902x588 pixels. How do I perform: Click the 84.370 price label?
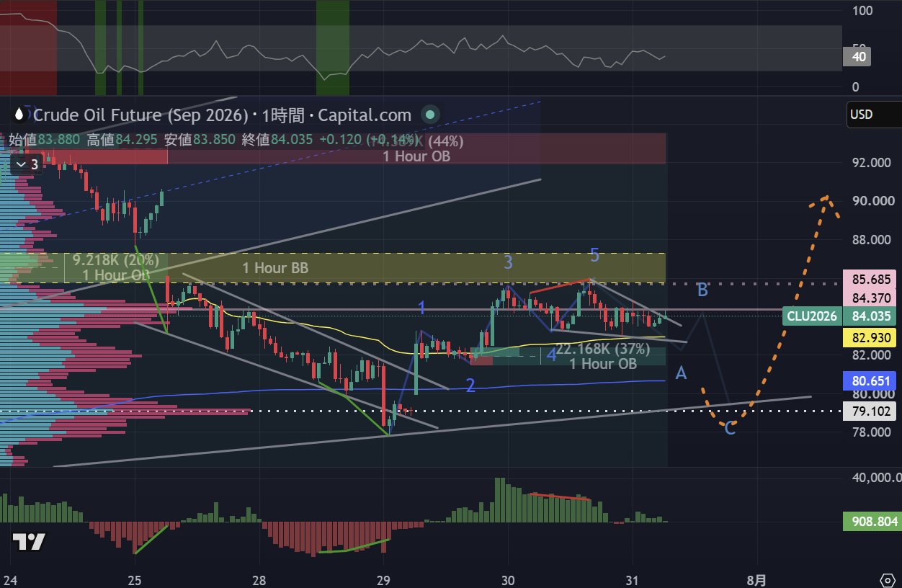point(872,298)
